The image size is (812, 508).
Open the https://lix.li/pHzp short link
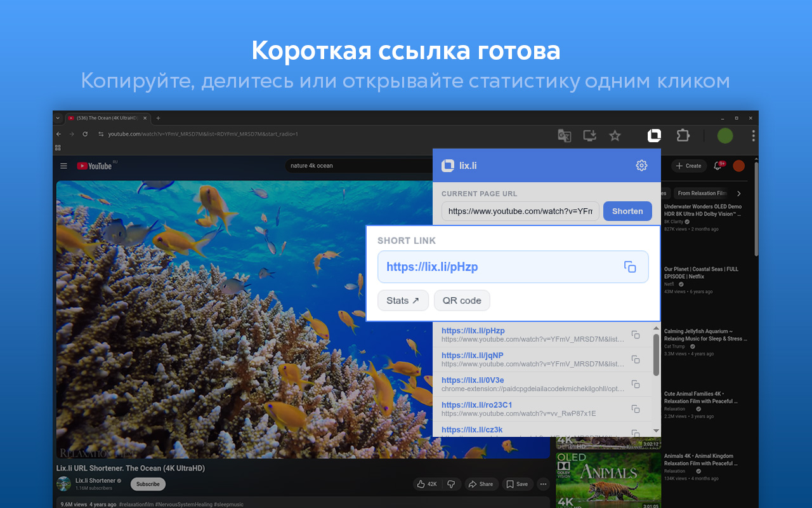[x=432, y=267]
